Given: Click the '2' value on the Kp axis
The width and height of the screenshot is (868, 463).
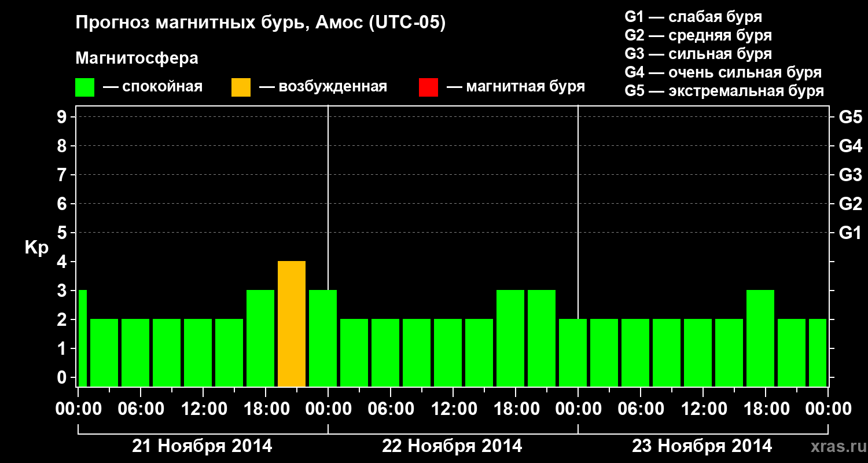Looking at the screenshot, I should coord(63,320).
